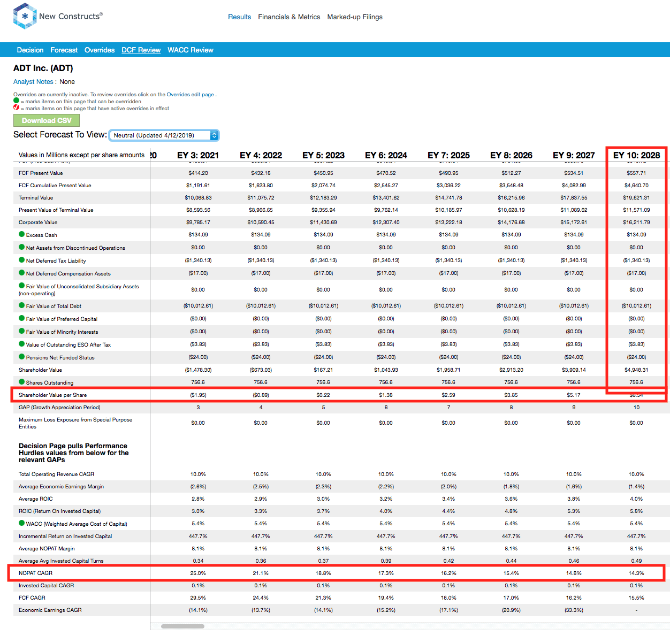The width and height of the screenshot is (670, 644).
Task: Click the 29.5% FCF CAGR cell
Action: 198,598
